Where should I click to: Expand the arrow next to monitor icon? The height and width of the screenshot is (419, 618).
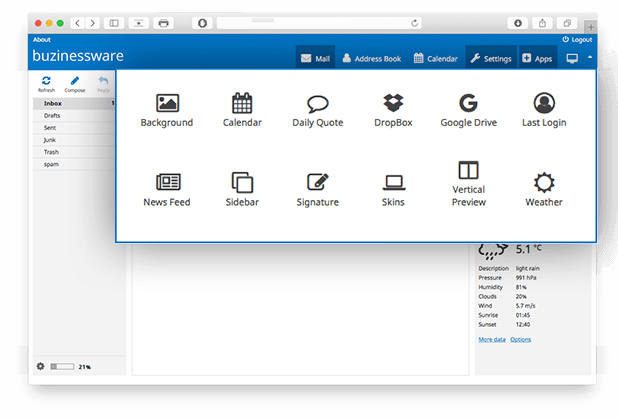(589, 58)
